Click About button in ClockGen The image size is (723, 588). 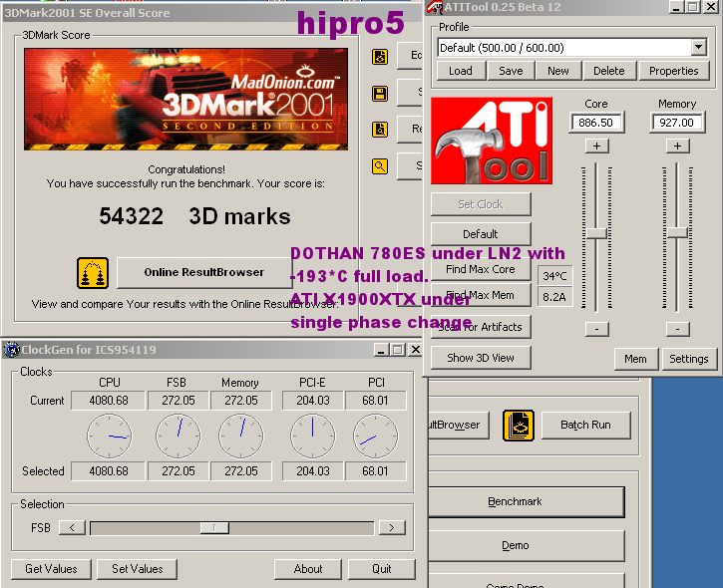pyautogui.click(x=308, y=569)
